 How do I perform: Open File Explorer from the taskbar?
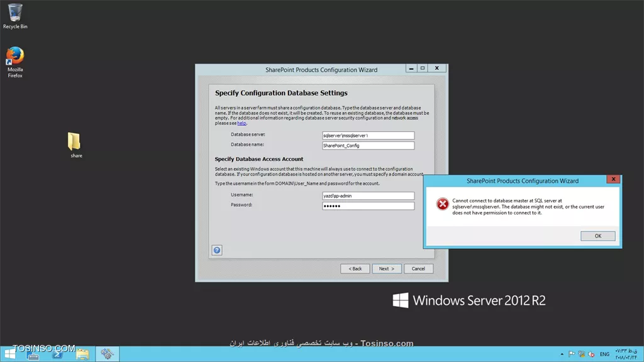click(x=82, y=354)
